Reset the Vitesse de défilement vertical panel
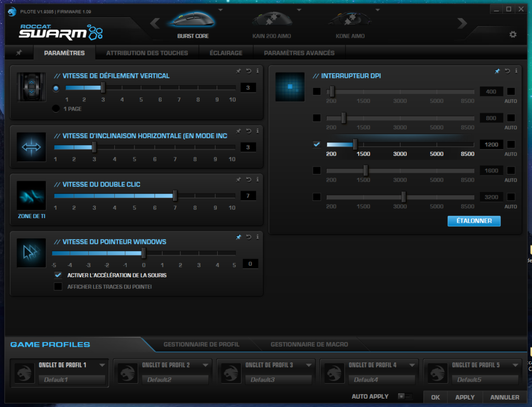This screenshot has width=532, height=407. tap(249, 71)
